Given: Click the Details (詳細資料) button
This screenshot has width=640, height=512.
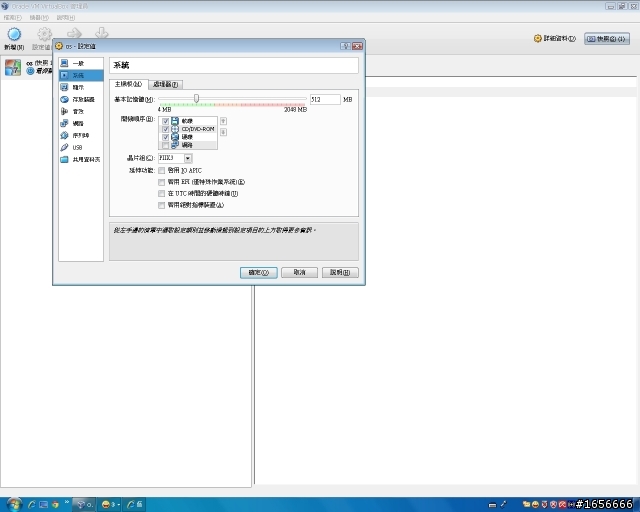Looking at the screenshot, I should [x=555, y=38].
